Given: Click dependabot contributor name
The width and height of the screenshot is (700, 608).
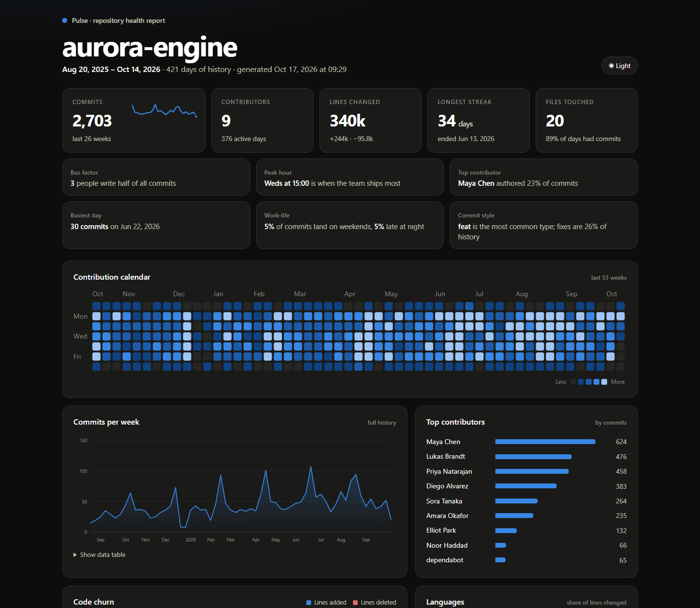Looking at the screenshot, I should click(x=445, y=560).
